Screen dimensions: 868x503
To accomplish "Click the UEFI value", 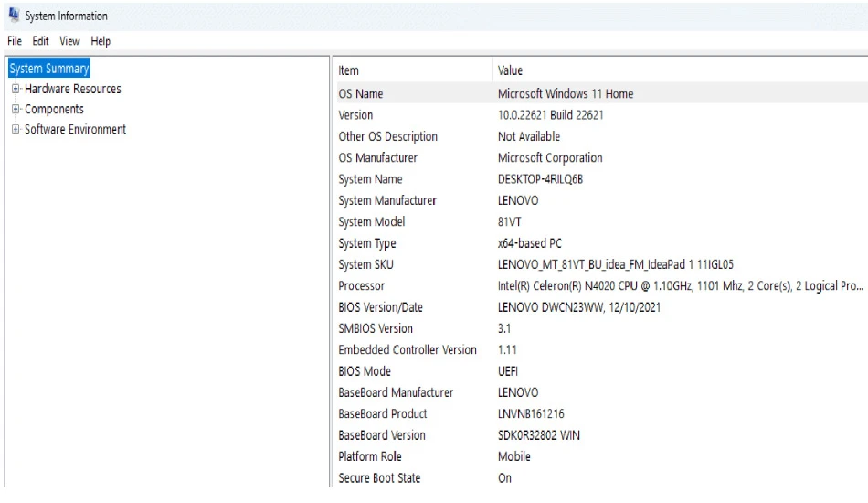I will 508,371.
